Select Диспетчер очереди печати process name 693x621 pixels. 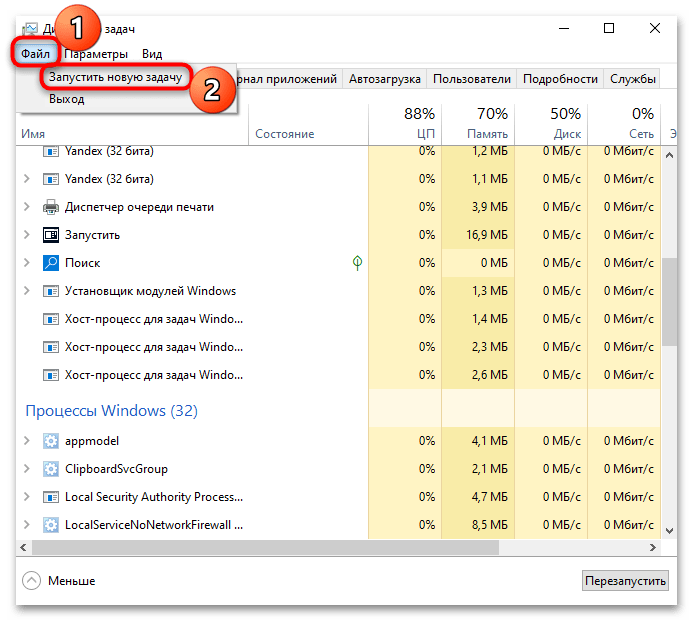[x=139, y=207]
